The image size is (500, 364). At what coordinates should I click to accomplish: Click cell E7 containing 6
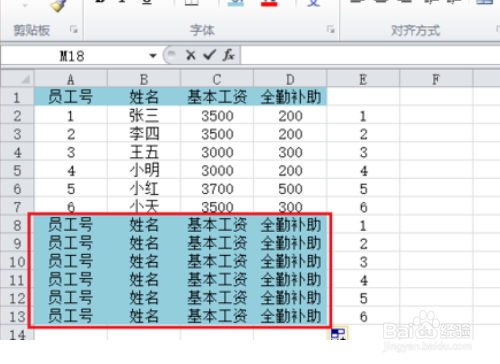coord(363,207)
